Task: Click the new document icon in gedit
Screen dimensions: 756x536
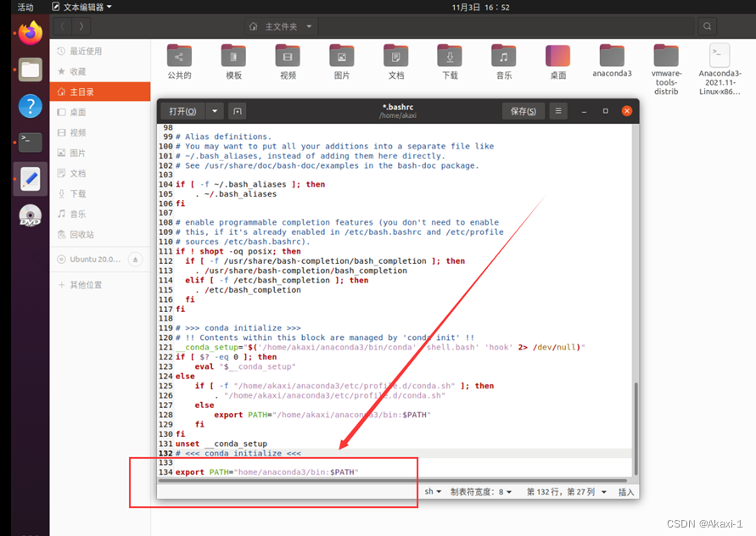Action: coord(238,111)
